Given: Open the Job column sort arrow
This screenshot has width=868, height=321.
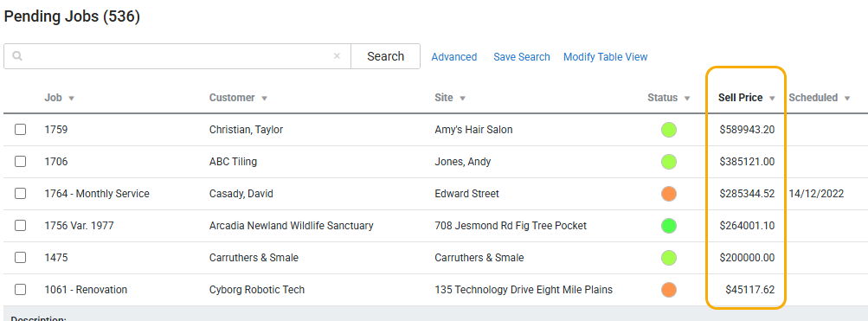Looking at the screenshot, I should pos(72,99).
